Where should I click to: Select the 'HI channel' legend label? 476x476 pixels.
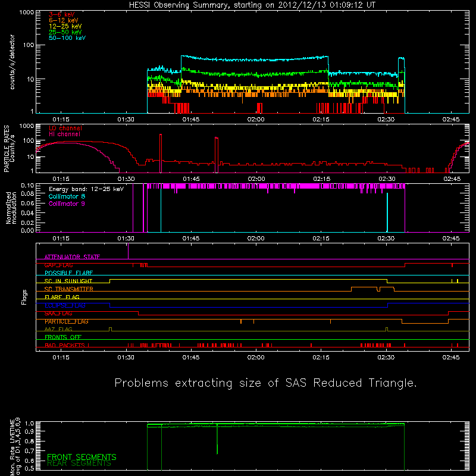(64, 134)
